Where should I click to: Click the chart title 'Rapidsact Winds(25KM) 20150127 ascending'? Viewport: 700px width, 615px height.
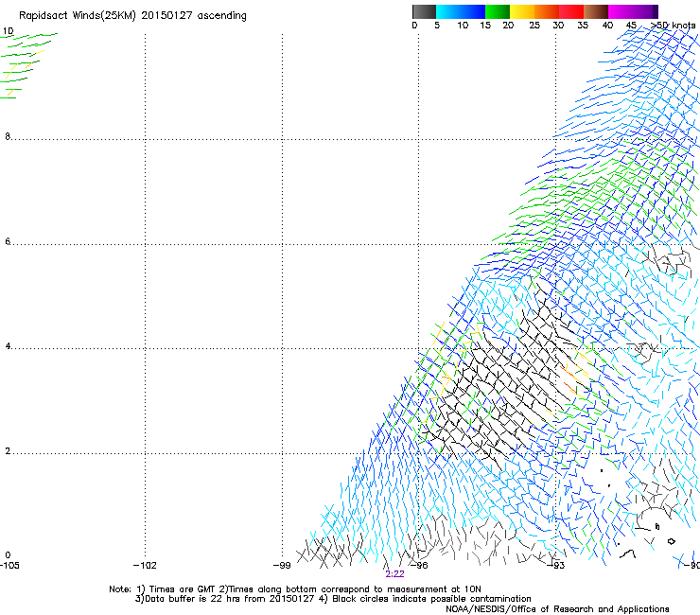click(x=132, y=16)
